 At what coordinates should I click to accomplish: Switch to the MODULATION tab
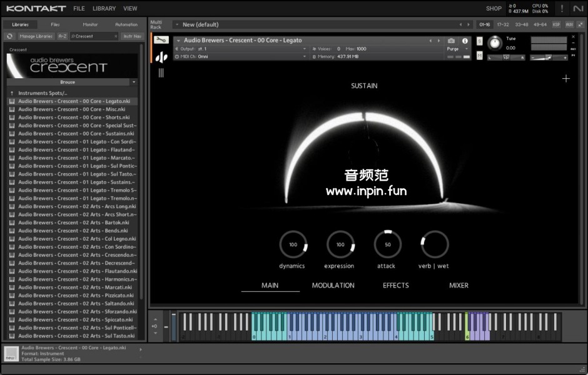point(333,286)
